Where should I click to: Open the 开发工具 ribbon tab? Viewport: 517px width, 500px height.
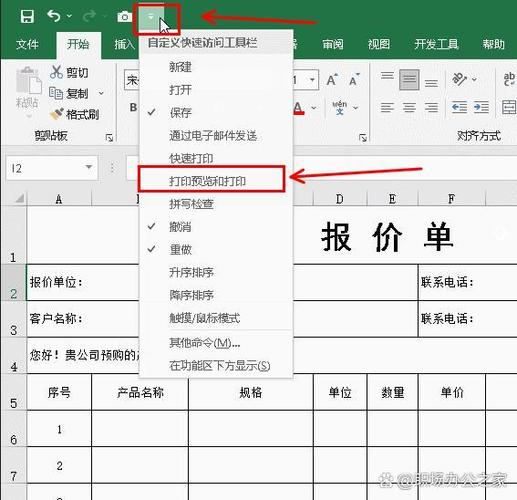(x=436, y=44)
